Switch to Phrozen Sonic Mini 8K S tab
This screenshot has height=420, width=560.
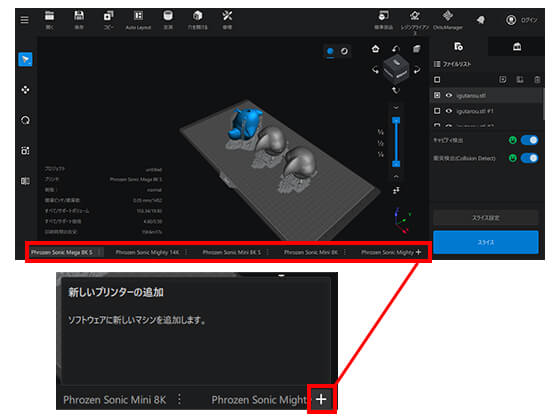coord(231,252)
